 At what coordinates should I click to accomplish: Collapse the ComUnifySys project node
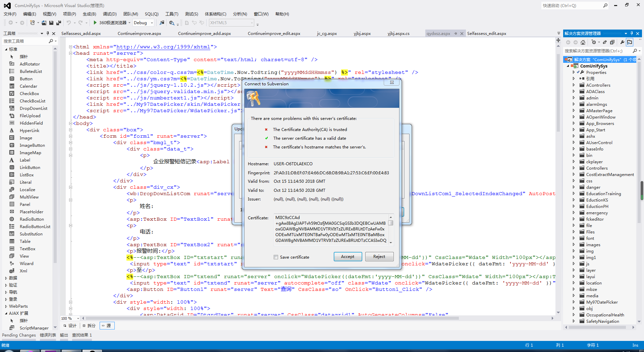pos(568,66)
